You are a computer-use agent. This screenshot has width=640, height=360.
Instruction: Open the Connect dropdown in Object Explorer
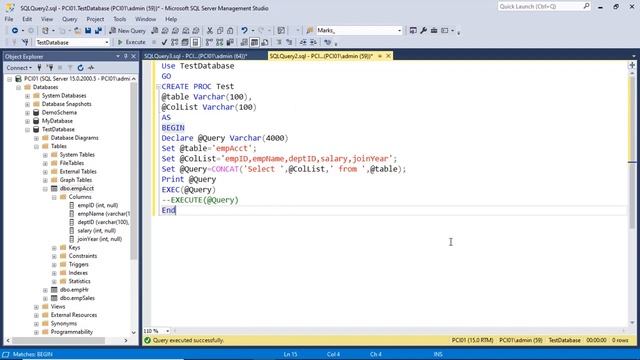[19, 68]
